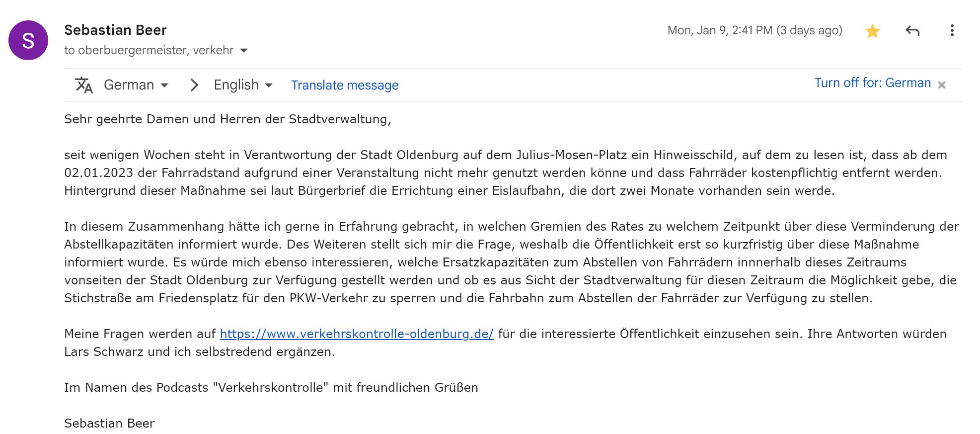The height and width of the screenshot is (434, 980).
Task: Open the verkehrskontrolle-oldenburg.de link
Action: (x=357, y=334)
